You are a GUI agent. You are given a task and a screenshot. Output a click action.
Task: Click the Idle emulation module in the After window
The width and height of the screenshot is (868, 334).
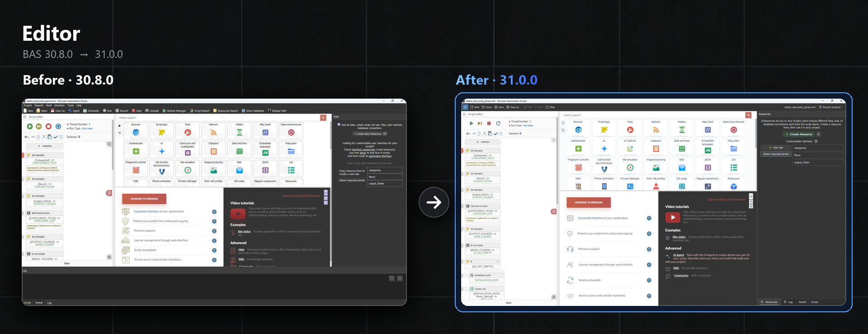630,165
